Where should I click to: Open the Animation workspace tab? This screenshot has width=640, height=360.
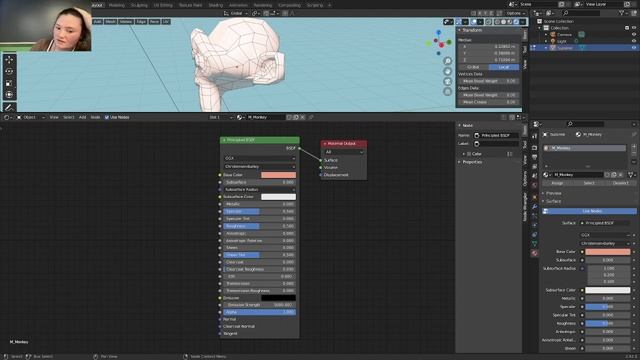(x=238, y=5)
